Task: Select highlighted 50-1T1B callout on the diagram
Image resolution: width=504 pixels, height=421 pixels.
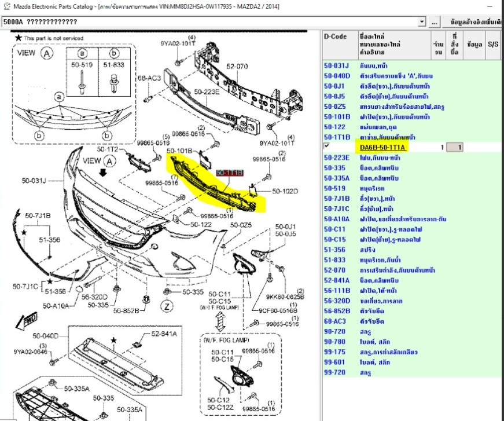Action: point(229,173)
